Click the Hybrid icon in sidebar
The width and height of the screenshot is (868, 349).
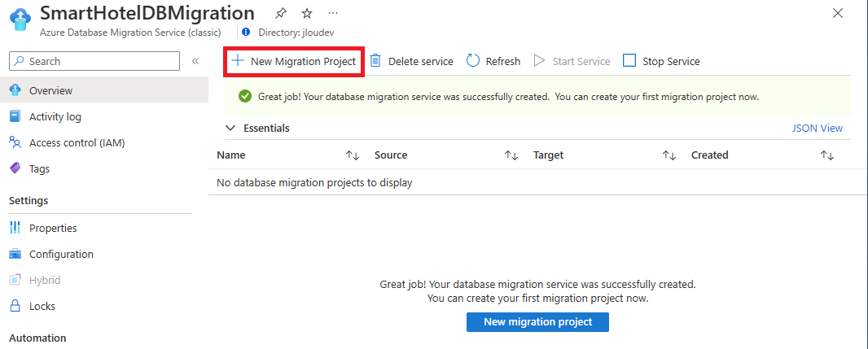coord(15,281)
